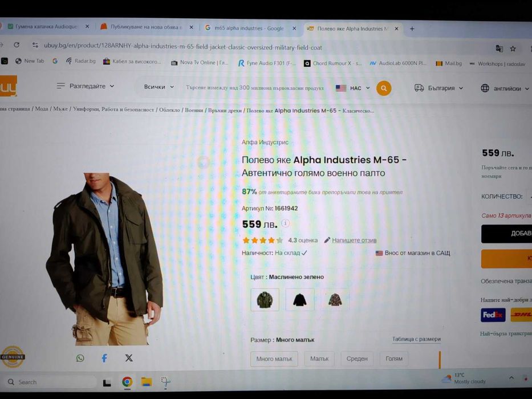The image size is (532, 399).
Task: Open the site information icon in address bar
Action: (35, 45)
